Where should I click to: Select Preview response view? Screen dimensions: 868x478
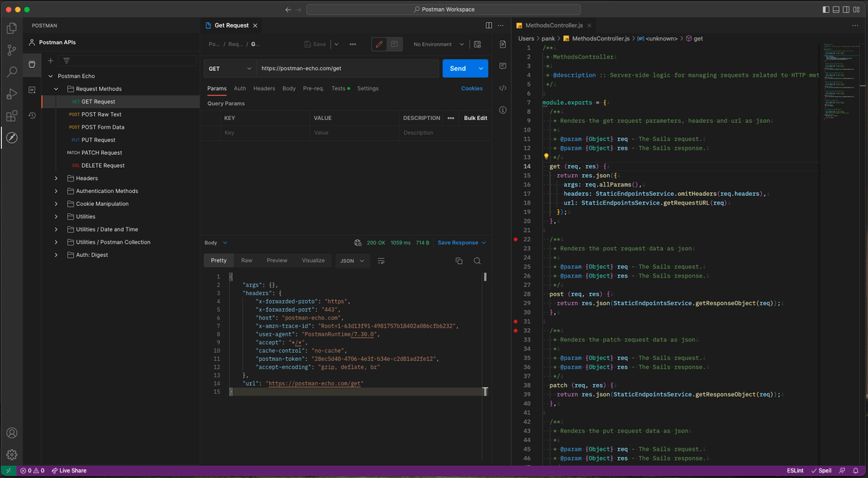tap(277, 260)
